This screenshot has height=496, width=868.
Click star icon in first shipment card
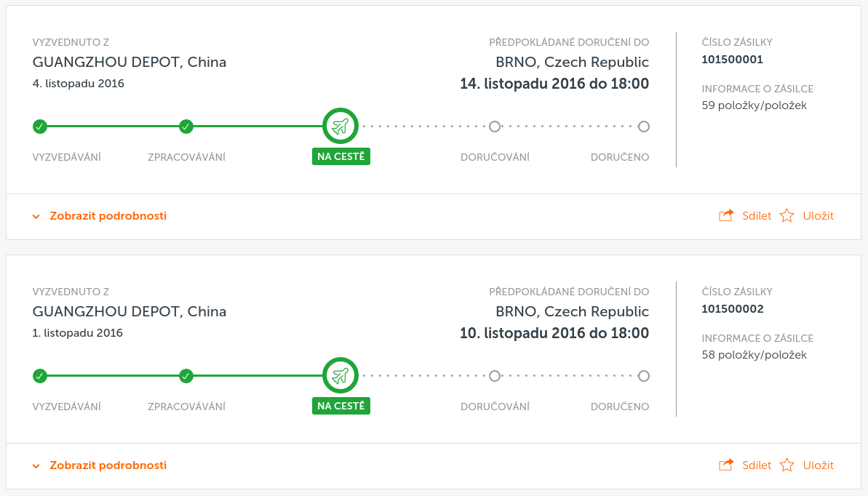[x=787, y=215]
